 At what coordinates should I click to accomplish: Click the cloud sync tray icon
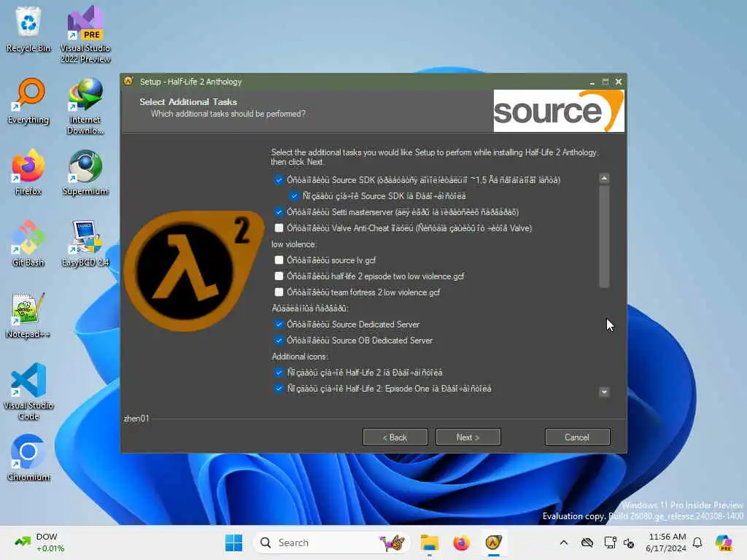pyautogui.click(x=587, y=542)
